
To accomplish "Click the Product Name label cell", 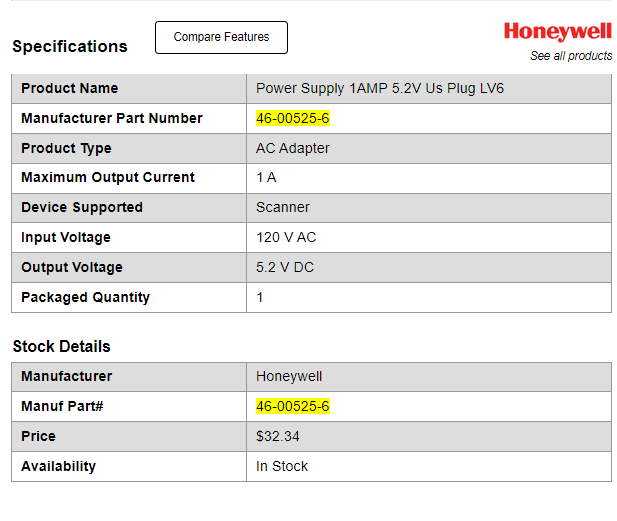I will coord(129,89).
